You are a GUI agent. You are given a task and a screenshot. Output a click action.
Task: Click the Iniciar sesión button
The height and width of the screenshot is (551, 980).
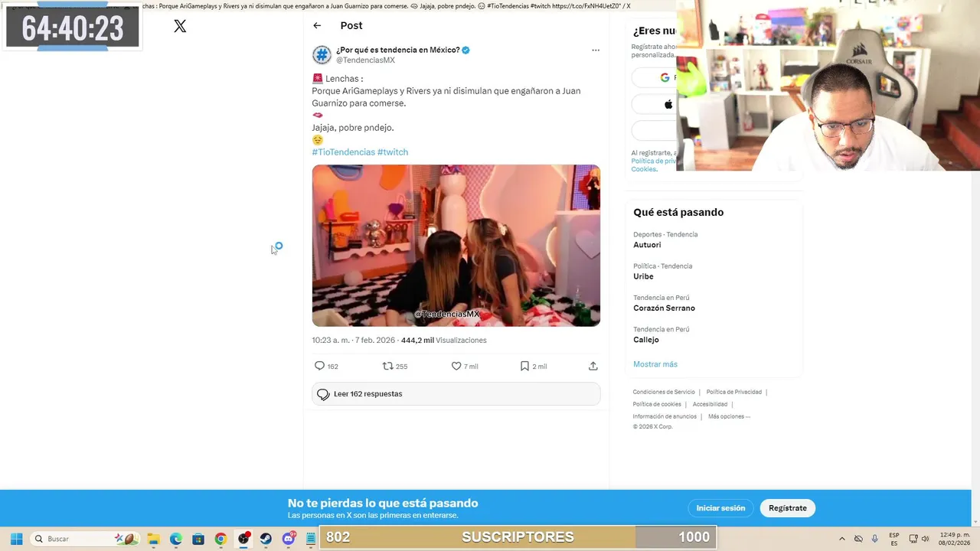click(x=720, y=508)
